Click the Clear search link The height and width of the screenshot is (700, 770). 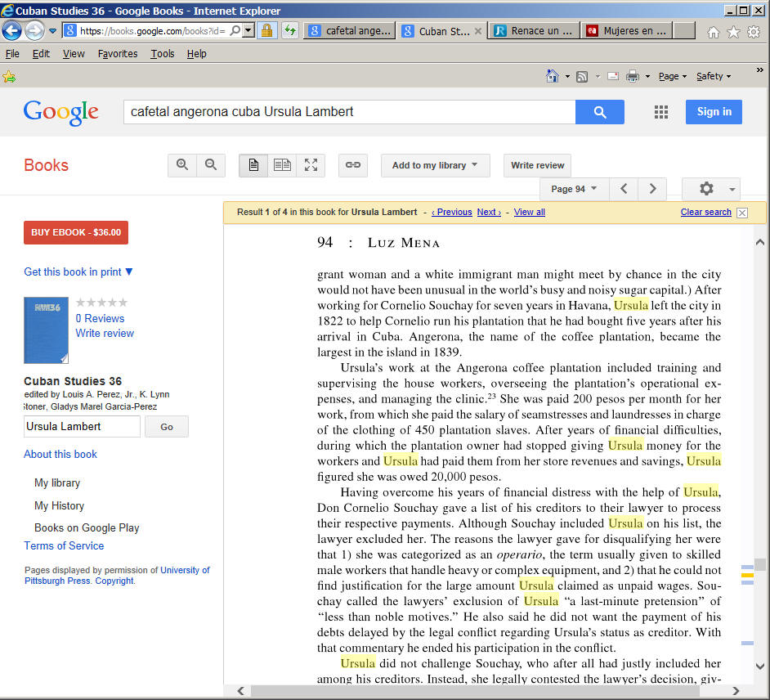coord(705,213)
